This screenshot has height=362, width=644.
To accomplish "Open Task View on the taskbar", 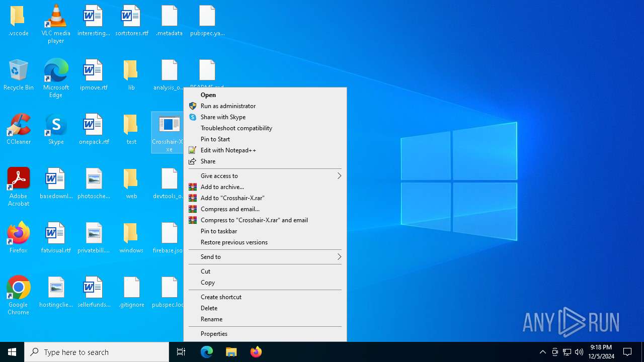I will pyautogui.click(x=181, y=352).
